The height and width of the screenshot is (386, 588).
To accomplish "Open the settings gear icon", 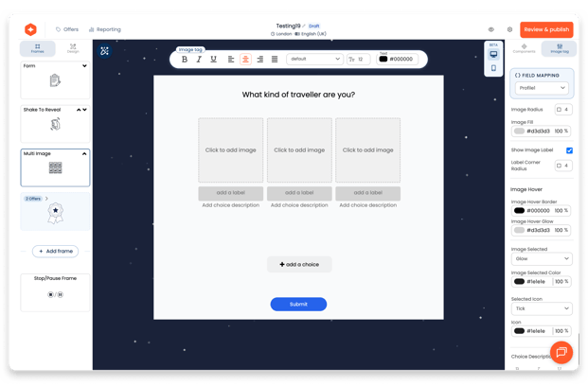I will pyautogui.click(x=509, y=30).
